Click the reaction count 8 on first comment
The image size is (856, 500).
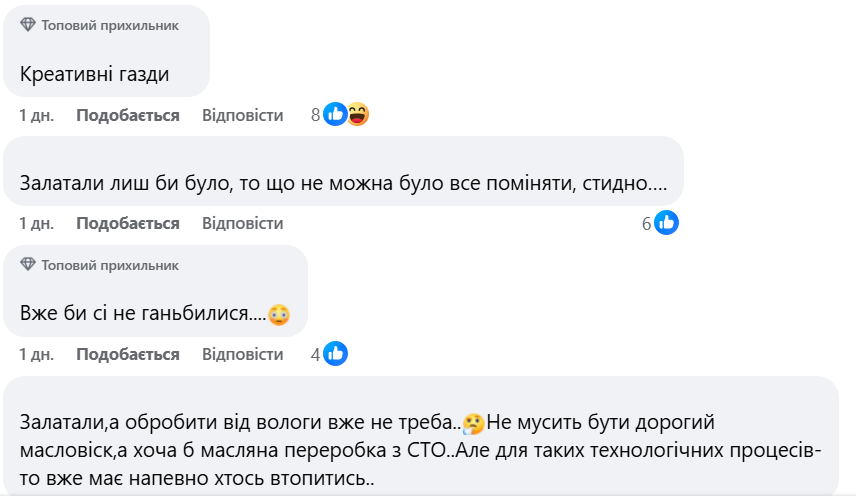[316, 115]
